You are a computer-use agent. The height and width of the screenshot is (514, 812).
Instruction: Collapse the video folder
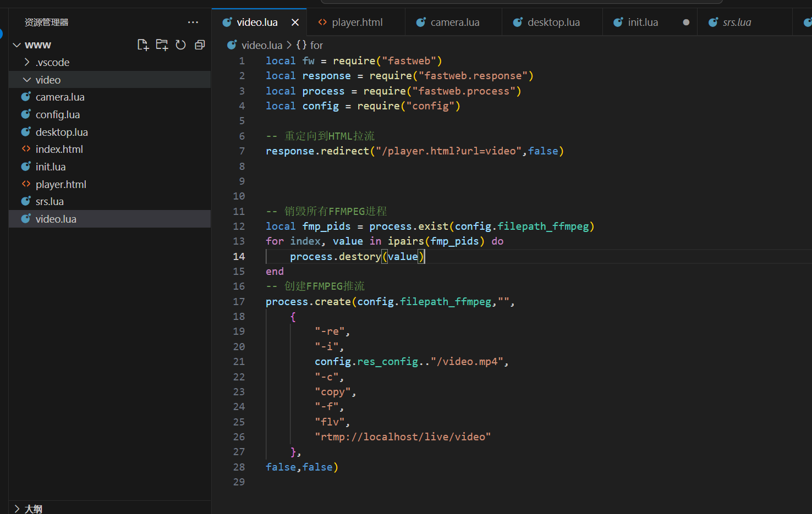coord(27,80)
